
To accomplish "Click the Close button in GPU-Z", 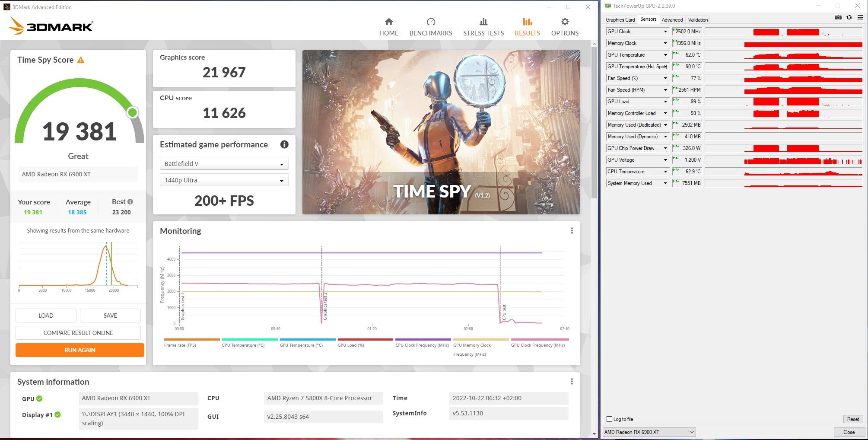I will pos(849,432).
